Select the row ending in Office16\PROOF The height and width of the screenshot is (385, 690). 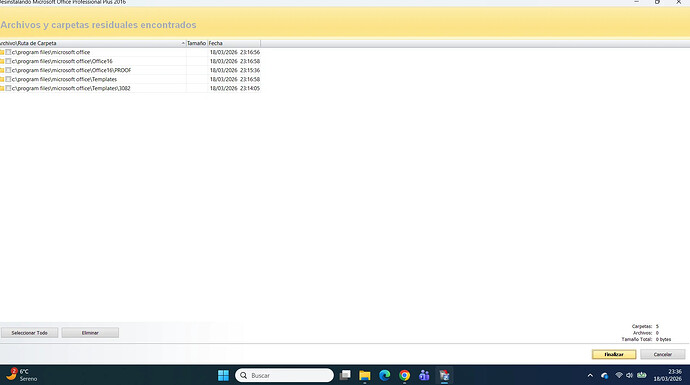click(x=71, y=70)
